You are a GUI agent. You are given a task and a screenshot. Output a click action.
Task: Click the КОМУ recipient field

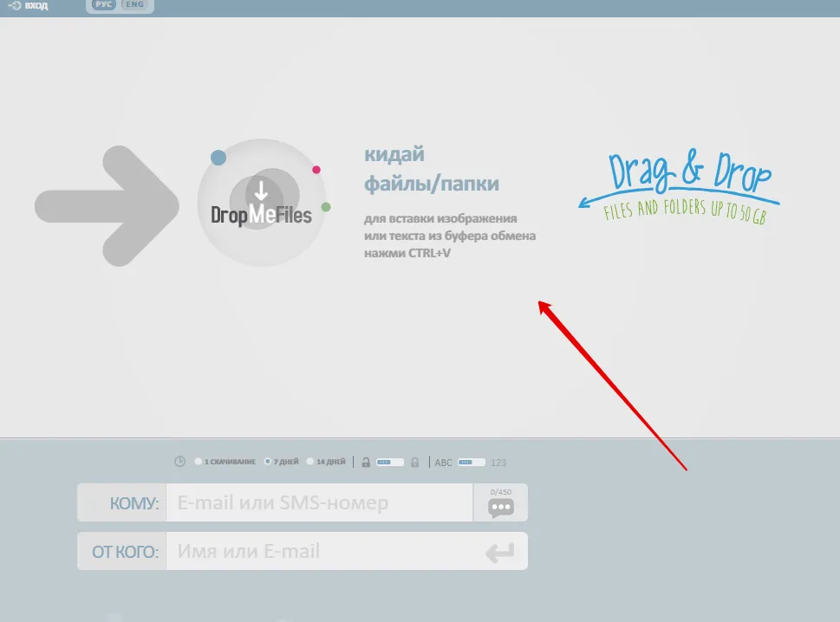[x=319, y=502]
